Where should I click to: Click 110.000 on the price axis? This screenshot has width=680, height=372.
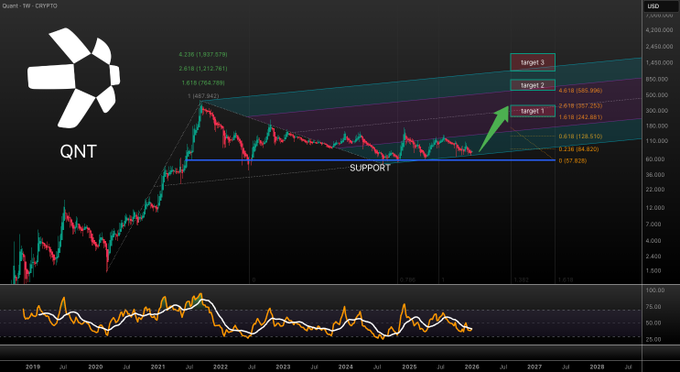[x=656, y=141]
